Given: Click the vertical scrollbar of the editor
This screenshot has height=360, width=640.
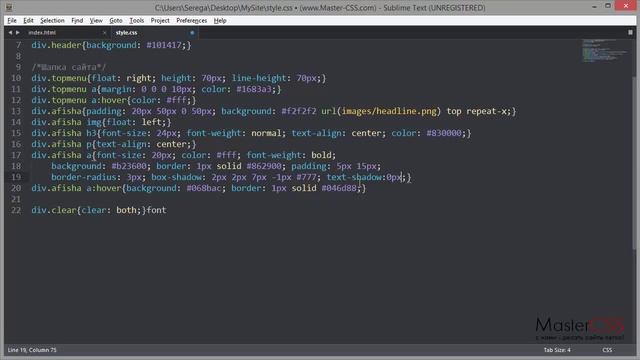Looking at the screenshot, I should (635, 163).
